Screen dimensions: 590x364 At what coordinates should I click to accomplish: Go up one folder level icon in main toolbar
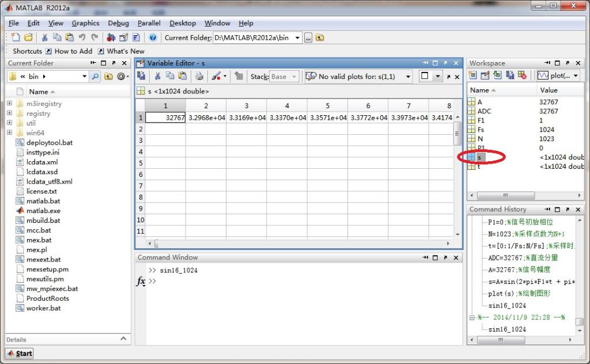coord(319,37)
